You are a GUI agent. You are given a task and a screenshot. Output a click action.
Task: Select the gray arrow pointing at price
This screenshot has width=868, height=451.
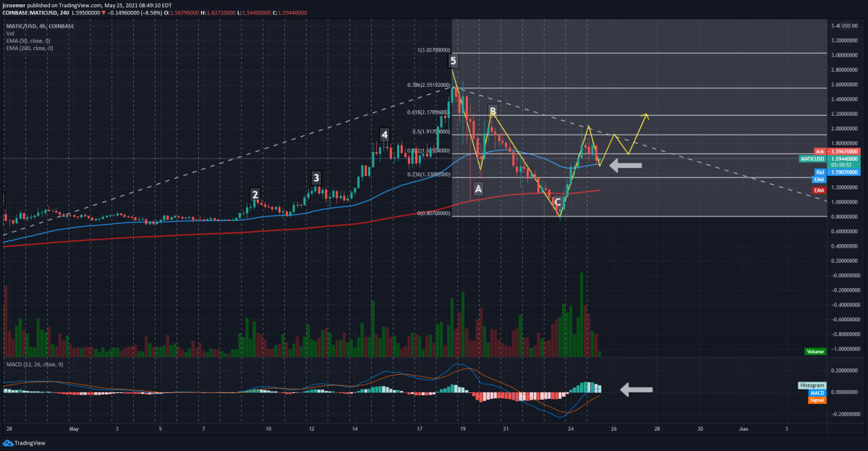tap(625, 166)
